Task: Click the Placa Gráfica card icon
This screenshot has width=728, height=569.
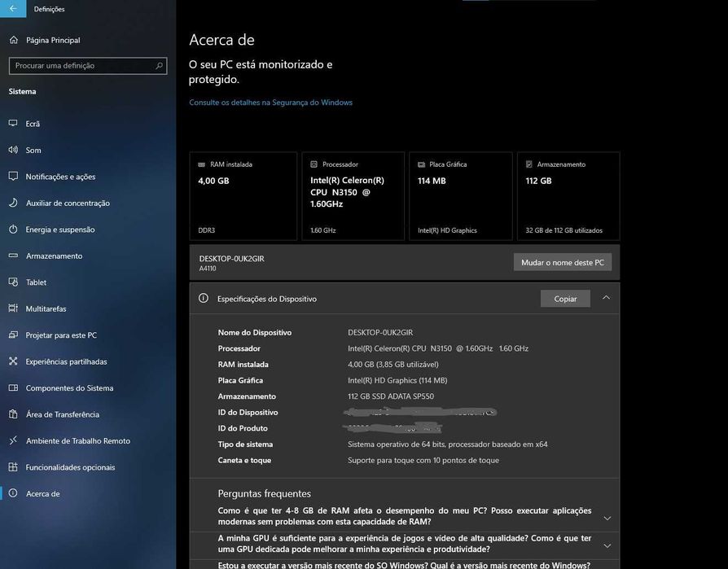Action: [421, 164]
